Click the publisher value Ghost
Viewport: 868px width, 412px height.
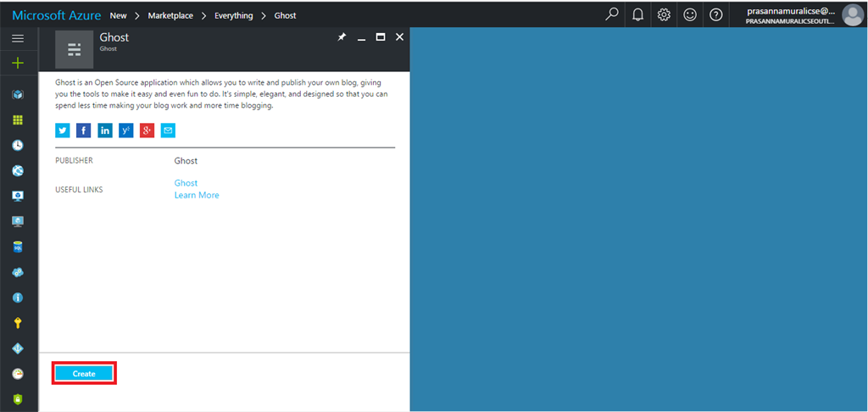tap(186, 160)
